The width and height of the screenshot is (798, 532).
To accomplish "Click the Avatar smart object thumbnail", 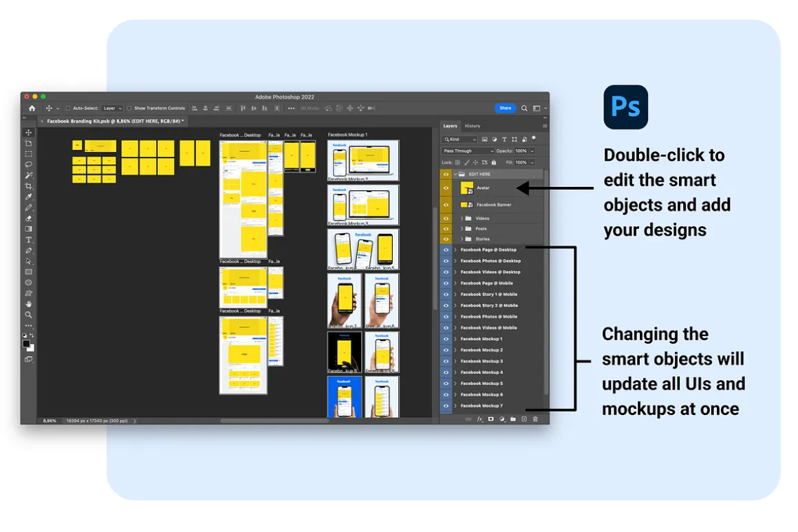I will pyautogui.click(x=466, y=188).
